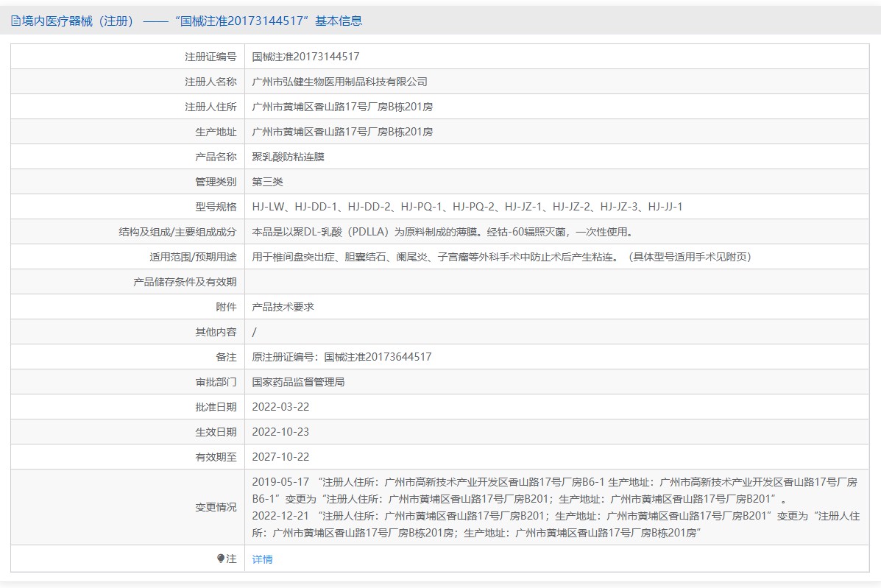Open the 详情 link

click(263, 559)
